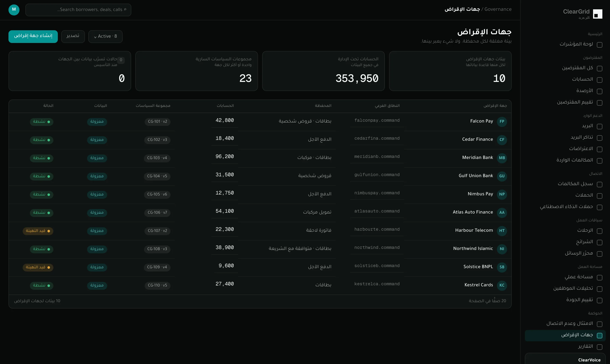
Task: Select جهات الإقراض in sidebar
Action: [x=565, y=335]
